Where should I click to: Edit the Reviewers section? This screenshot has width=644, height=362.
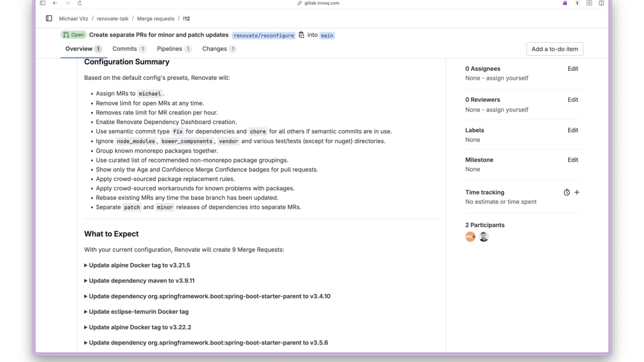point(573,100)
